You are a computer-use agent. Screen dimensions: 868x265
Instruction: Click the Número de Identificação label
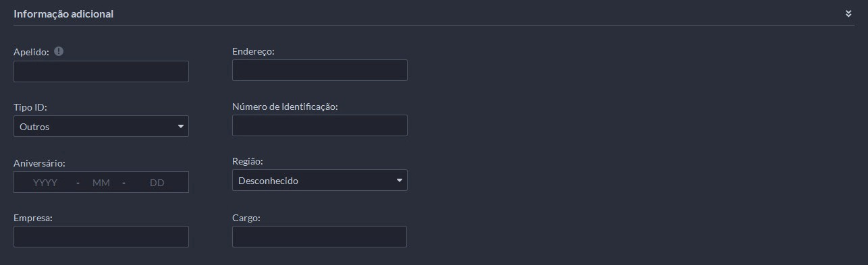point(285,107)
